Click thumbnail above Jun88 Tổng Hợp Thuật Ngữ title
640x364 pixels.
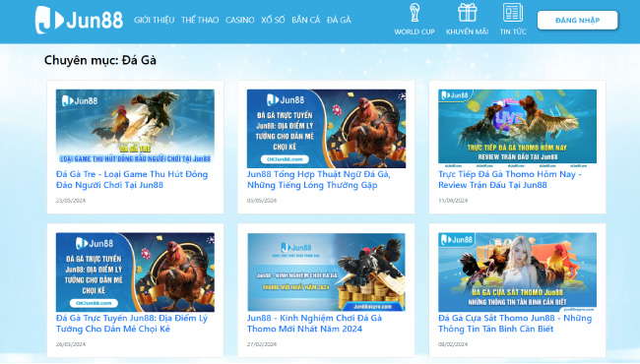(x=326, y=129)
